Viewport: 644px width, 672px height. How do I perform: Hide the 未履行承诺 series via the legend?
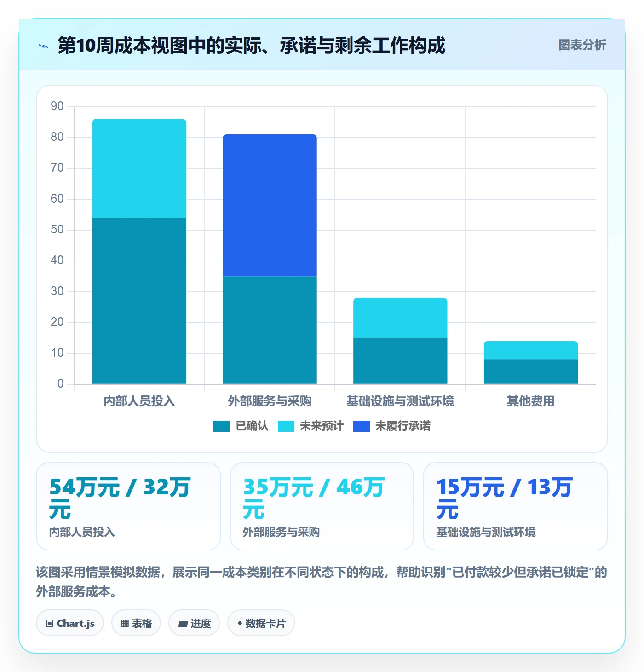pyautogui.click(x=391, y=426)
